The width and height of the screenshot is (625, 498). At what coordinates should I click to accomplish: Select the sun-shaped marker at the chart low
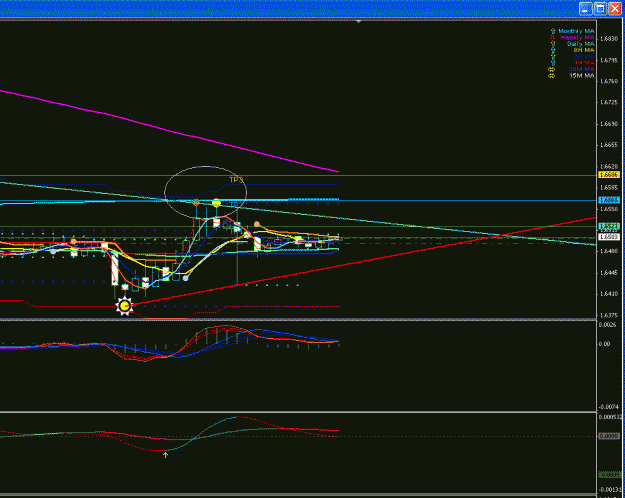pos(125,306)
